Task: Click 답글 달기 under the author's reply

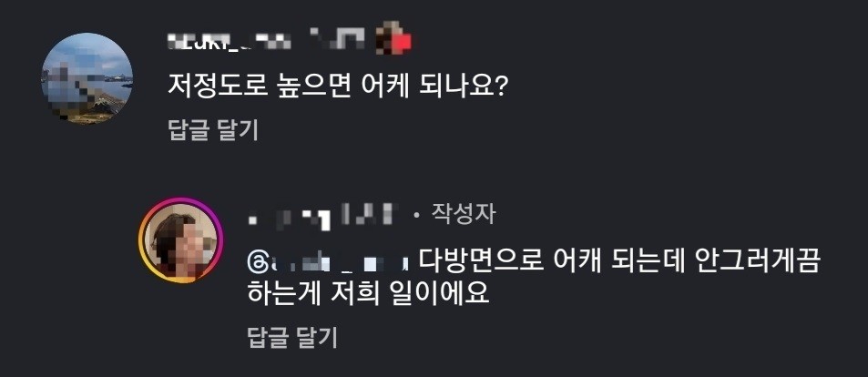Action: point(292,337)
